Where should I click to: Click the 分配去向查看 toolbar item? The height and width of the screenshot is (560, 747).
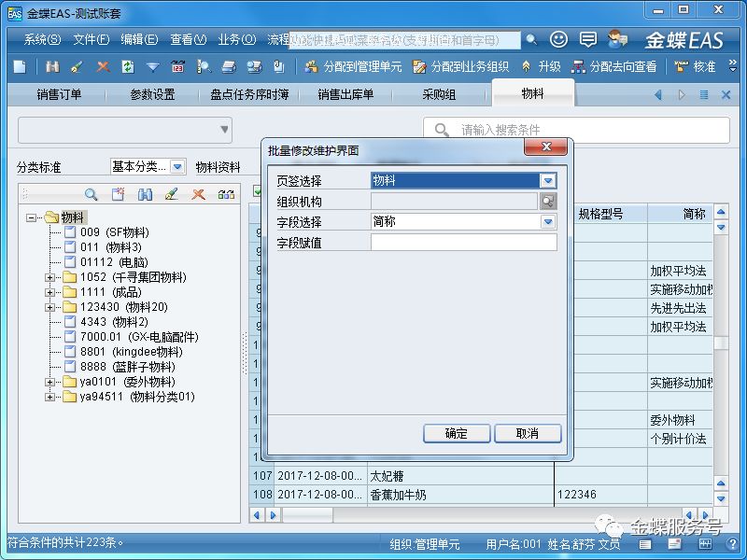click(x=614, y=66)
